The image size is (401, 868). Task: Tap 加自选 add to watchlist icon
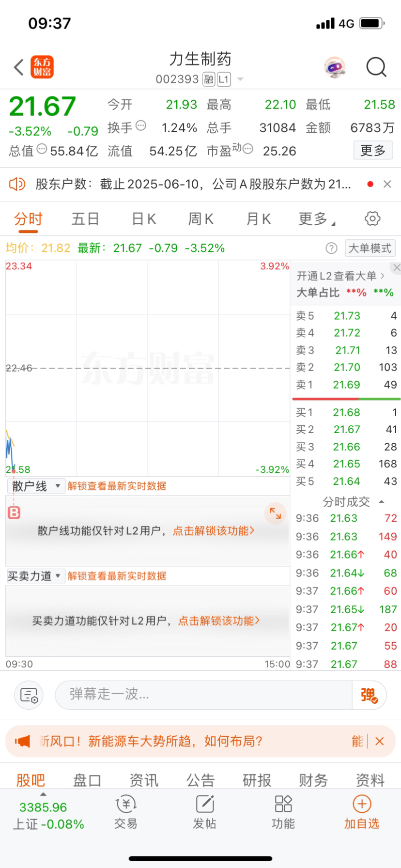pyautogui.click(x=362, y=812)
